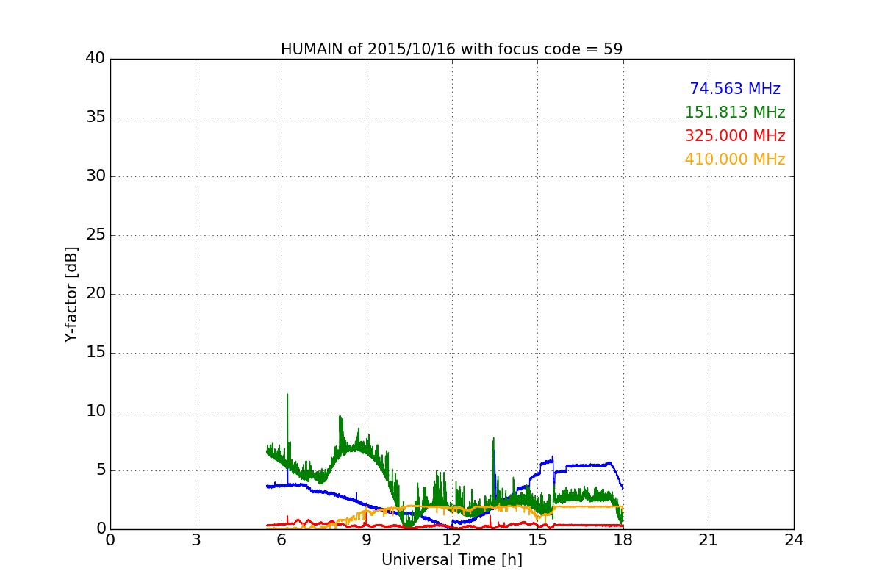
Task: Select the 325.000 MHz legend label
Action: [x=735, y=136]
